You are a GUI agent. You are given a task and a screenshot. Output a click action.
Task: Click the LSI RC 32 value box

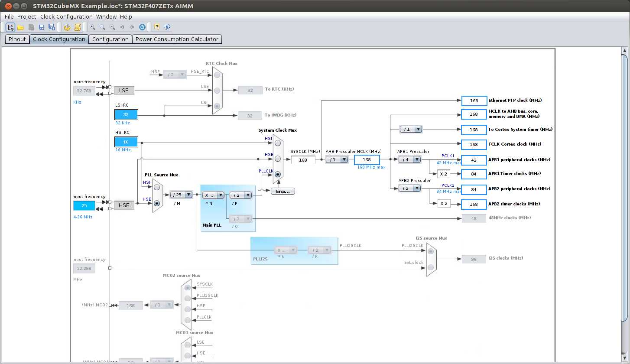click(x=126, y=114)
